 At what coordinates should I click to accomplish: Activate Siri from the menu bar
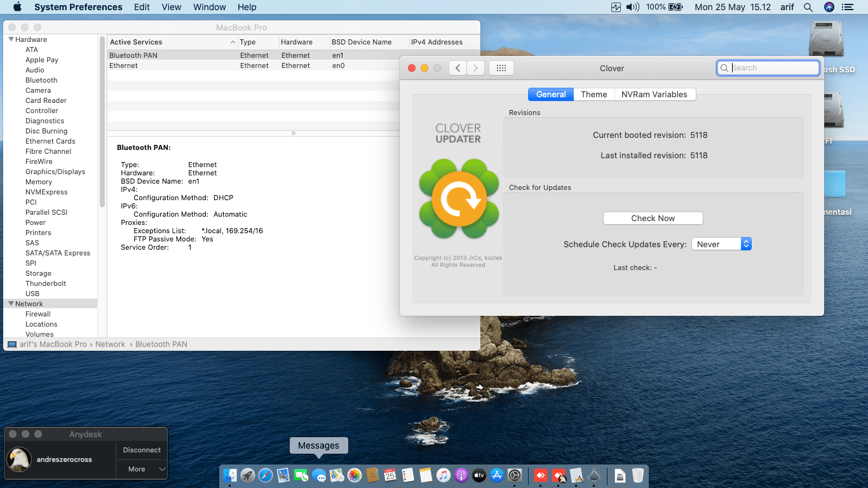829,7
